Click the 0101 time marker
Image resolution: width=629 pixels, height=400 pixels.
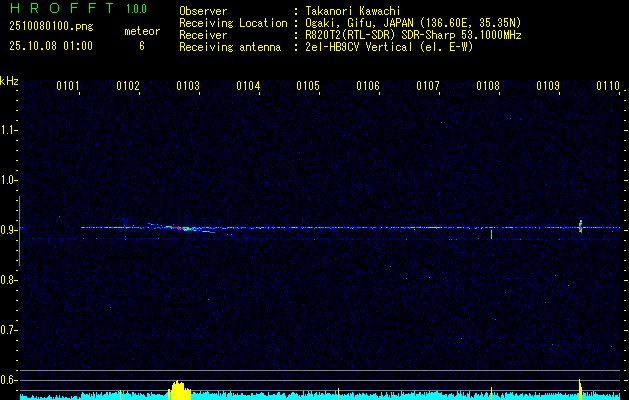68,86
